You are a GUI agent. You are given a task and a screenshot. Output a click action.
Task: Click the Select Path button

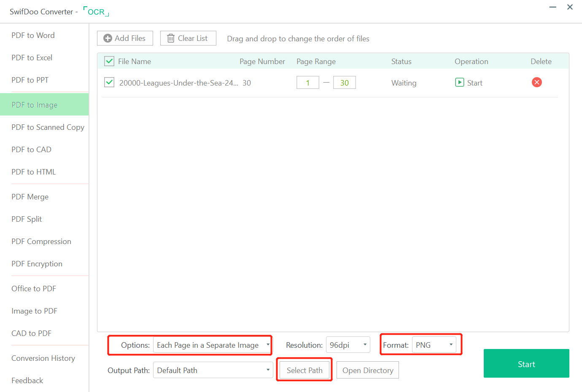click(x=304, y=370)
